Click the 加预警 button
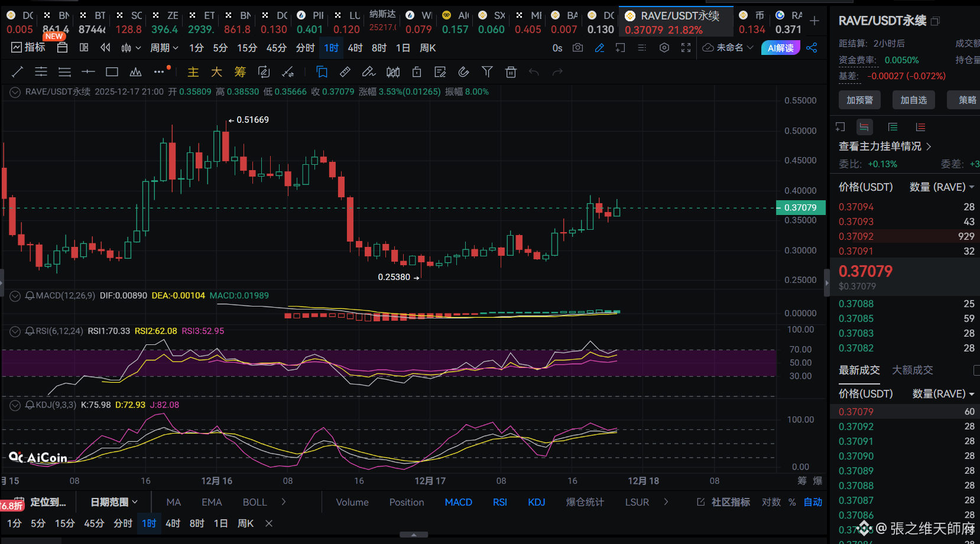980x544 pixels. pos(859,100)
